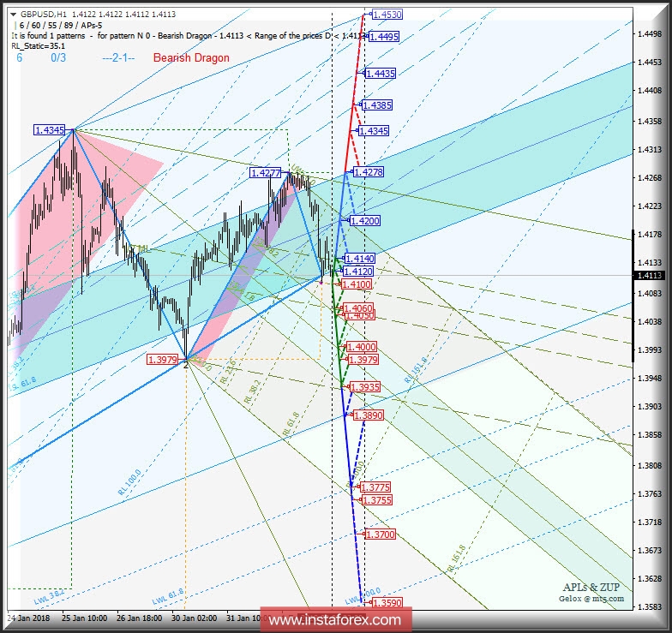The height and width of the screenshot is (633, 672).
Task: Select the 1.3700 red price label
Action: coord(381,534)
